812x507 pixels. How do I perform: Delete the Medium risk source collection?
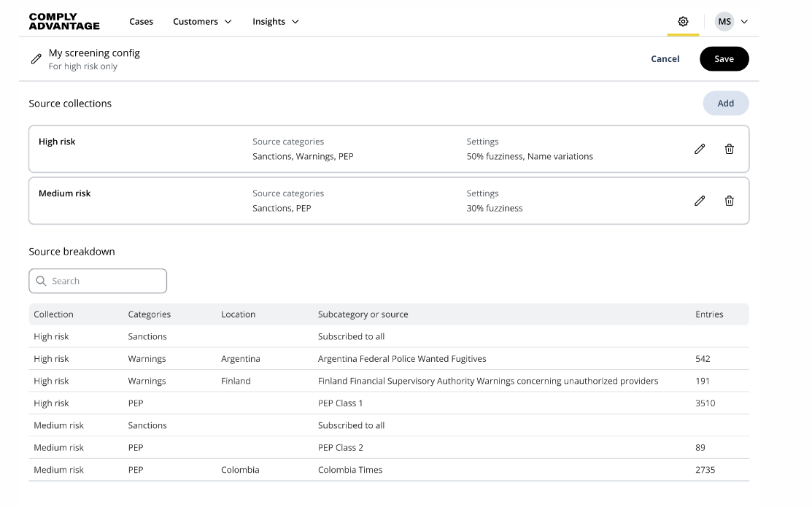[x=729, y=201]
